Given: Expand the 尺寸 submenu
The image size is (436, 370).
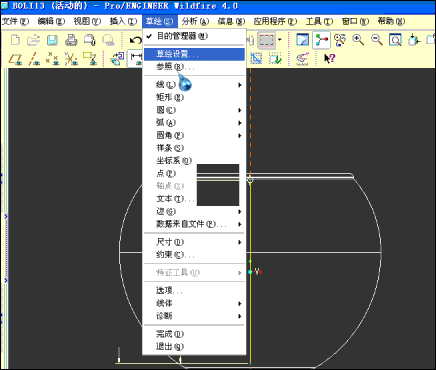Looking at the screenshot, I should pos(194,242).
